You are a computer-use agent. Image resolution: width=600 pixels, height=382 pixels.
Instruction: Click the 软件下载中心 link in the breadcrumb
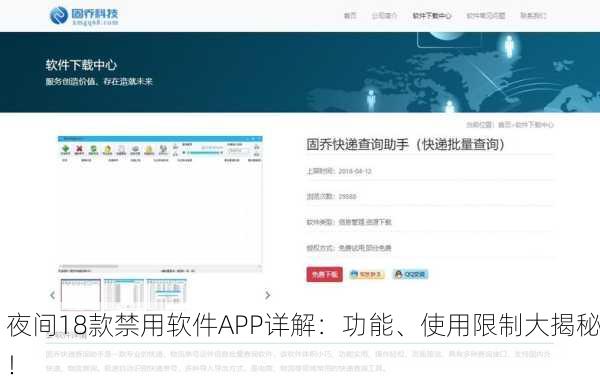click(534, 125)
